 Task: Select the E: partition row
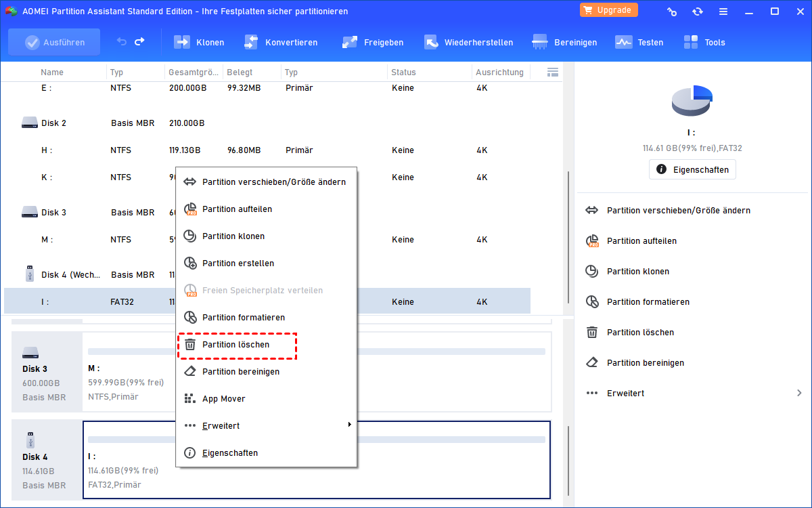(267, 88)
